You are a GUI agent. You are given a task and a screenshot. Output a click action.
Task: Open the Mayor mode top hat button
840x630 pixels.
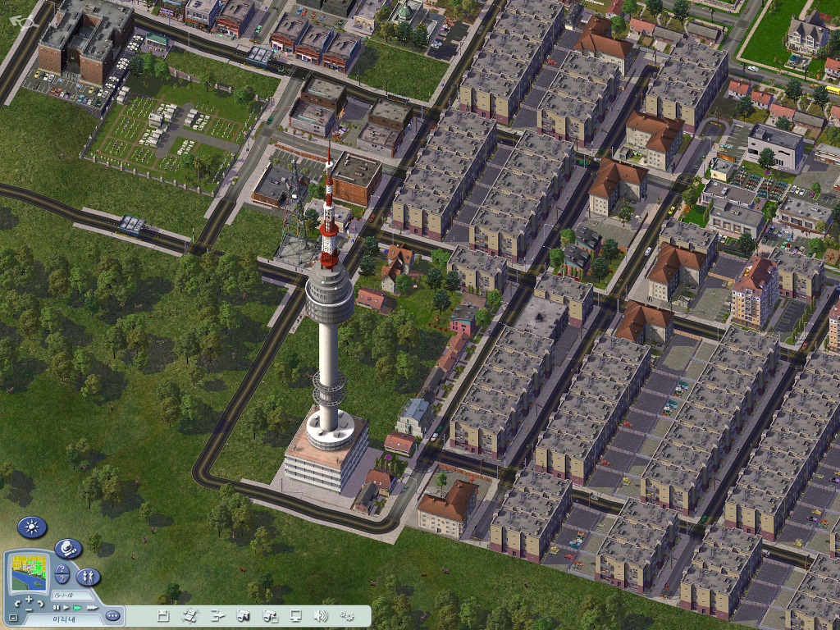(68, 549)
